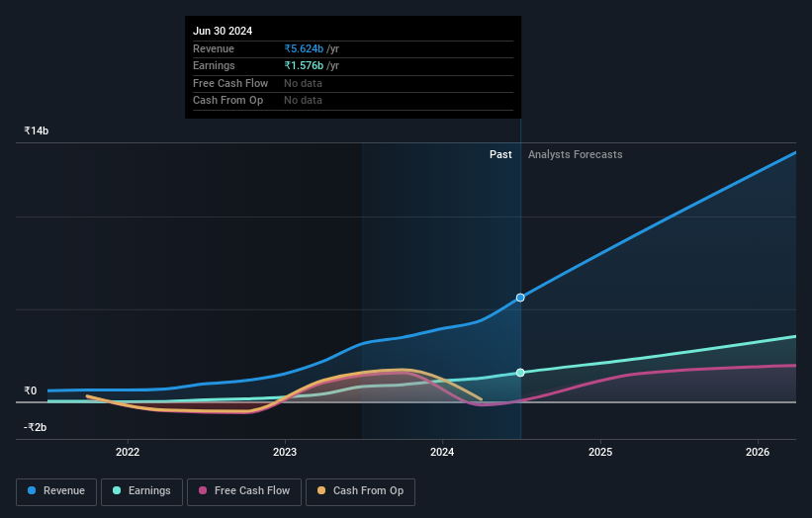The height and width of the screenshot is (518, 812).
Task: Click the Analysts Forecasts label
Action: (x=576, y=155)
